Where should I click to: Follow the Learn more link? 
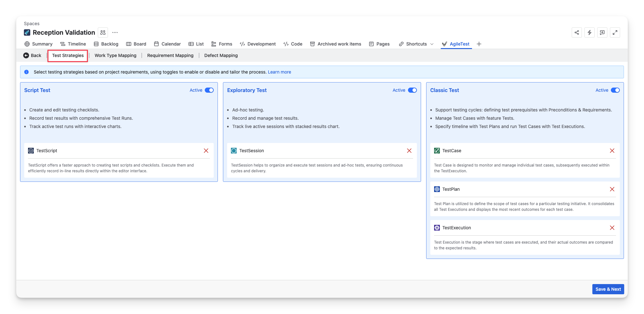point(279,72)
